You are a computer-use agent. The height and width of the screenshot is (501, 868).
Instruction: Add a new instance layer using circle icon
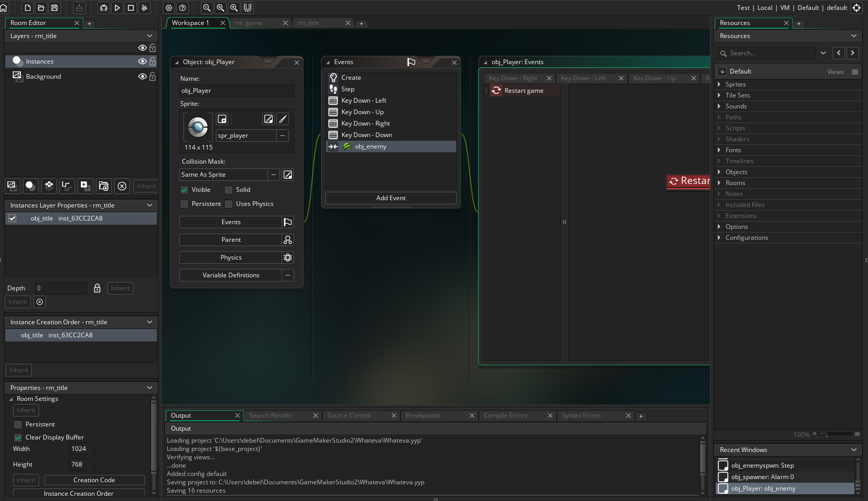point(30,186)
